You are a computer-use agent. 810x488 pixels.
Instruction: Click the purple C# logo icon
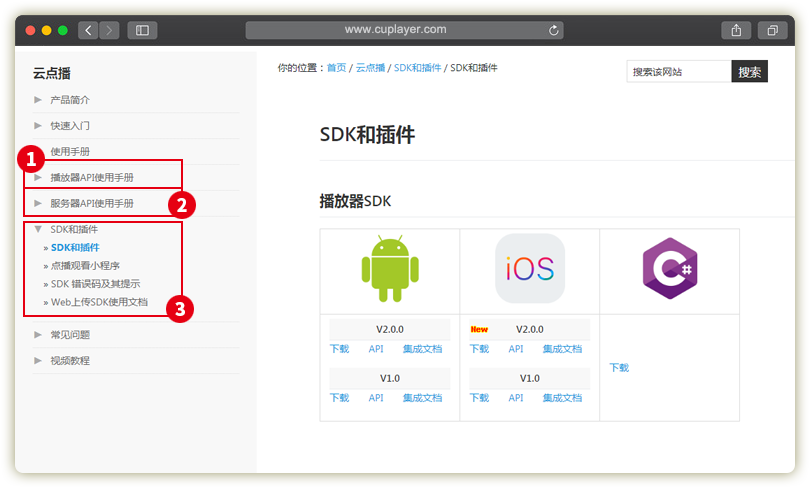coord(669,268)
